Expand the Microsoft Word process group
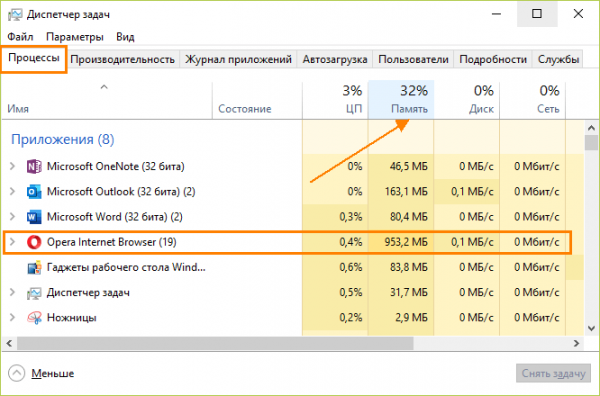The width and height of the screenshot is (600, 396). [x=12, y=217]
